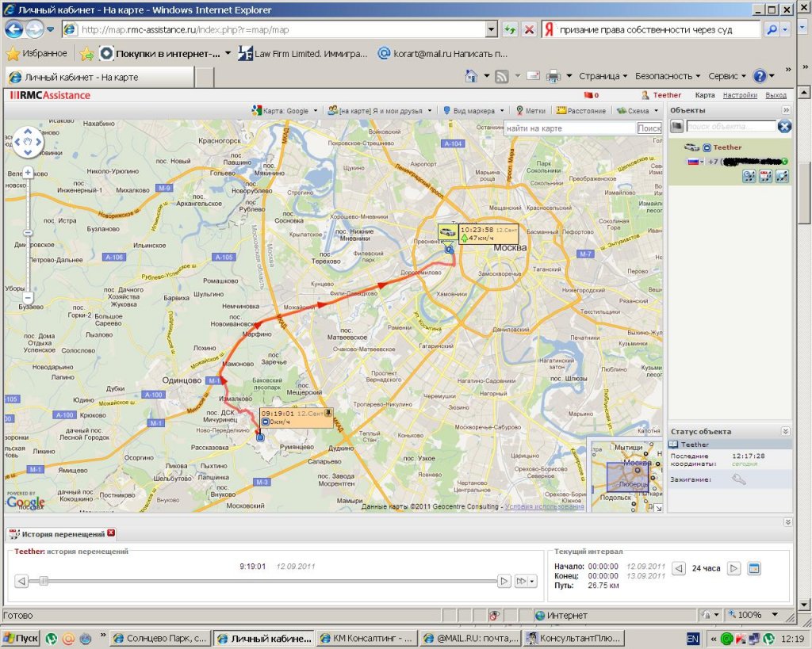Click the Условия использования link on map
812x649 pixels.
coord(544,506)
